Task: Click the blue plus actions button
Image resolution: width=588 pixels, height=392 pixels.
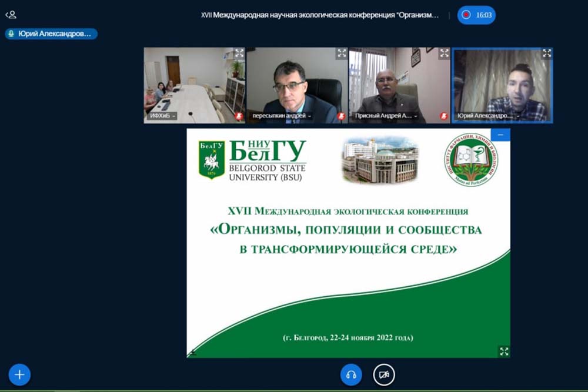Action: point(19,374)
